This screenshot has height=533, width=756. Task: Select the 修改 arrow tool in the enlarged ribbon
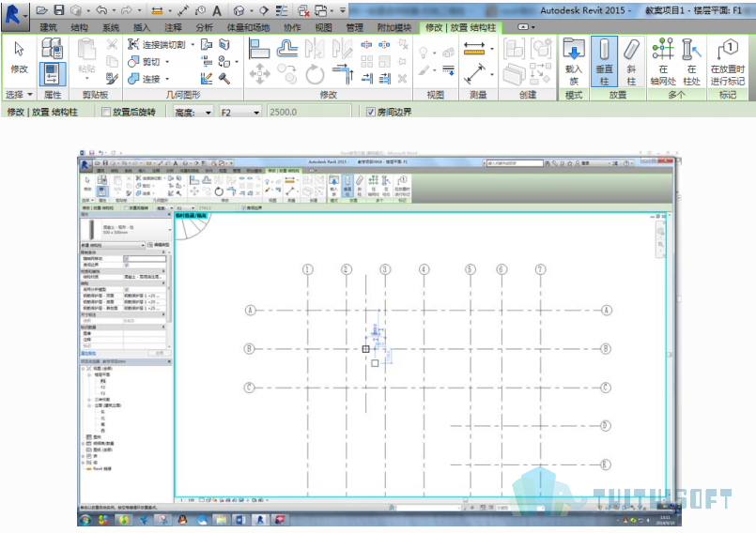[20, 58]
